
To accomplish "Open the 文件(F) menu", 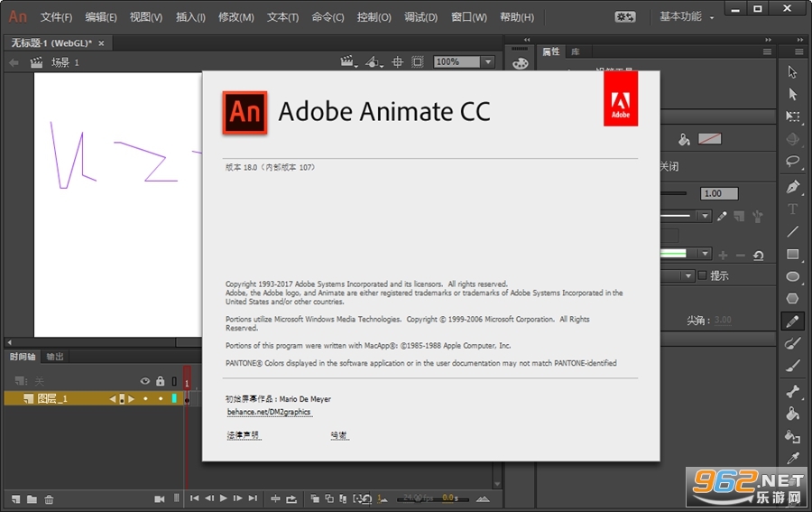I will click(x=56, y=17).
